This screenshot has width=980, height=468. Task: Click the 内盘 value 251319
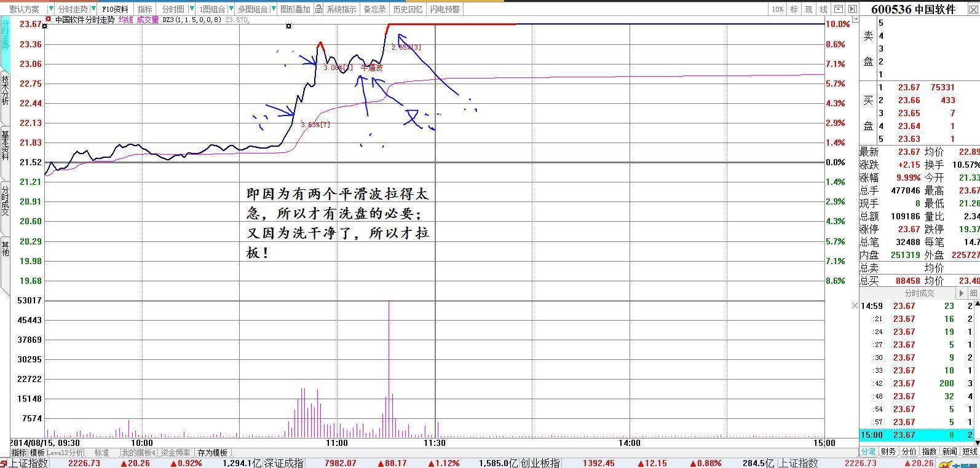(x=906, y=255)
